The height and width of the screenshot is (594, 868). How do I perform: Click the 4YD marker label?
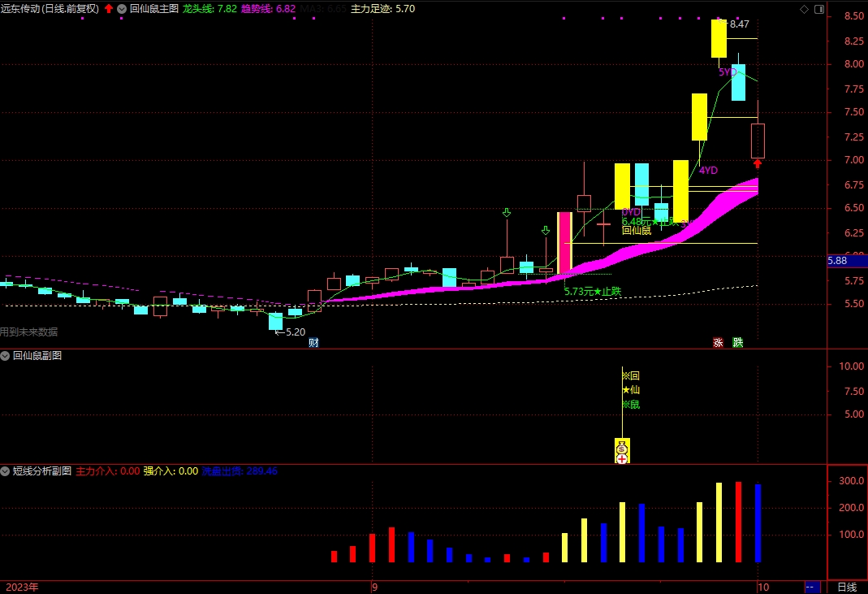[x=708, y=170]
